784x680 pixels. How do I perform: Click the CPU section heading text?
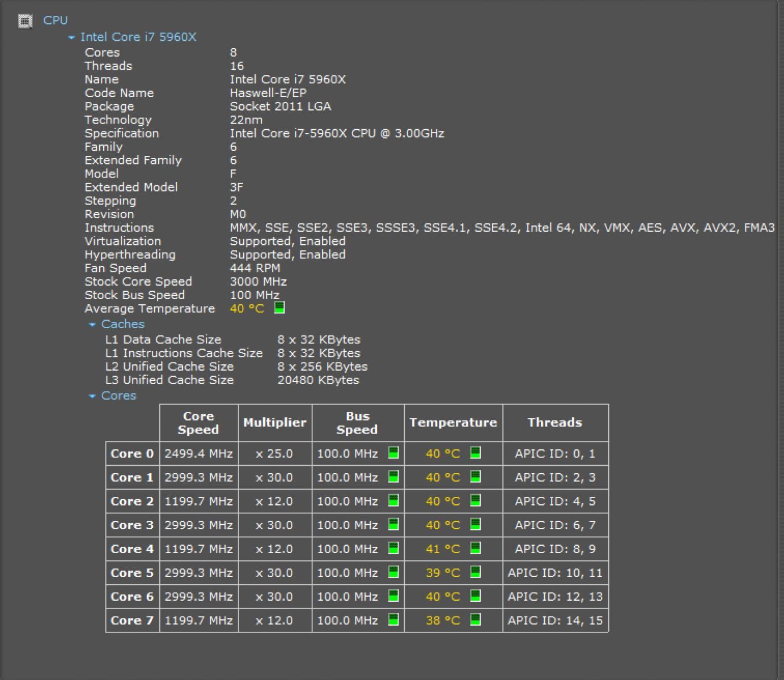pyautogui.click(x=56, y=20)
